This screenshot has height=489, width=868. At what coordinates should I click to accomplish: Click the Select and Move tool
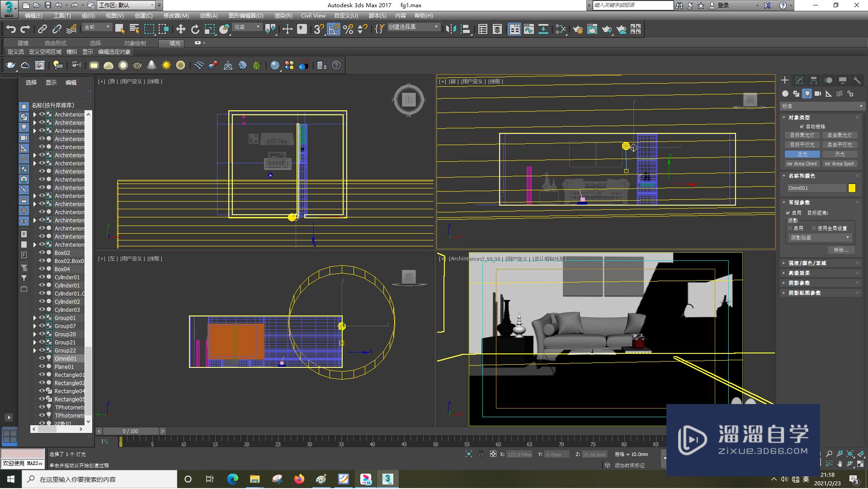[x=180, y=29]
